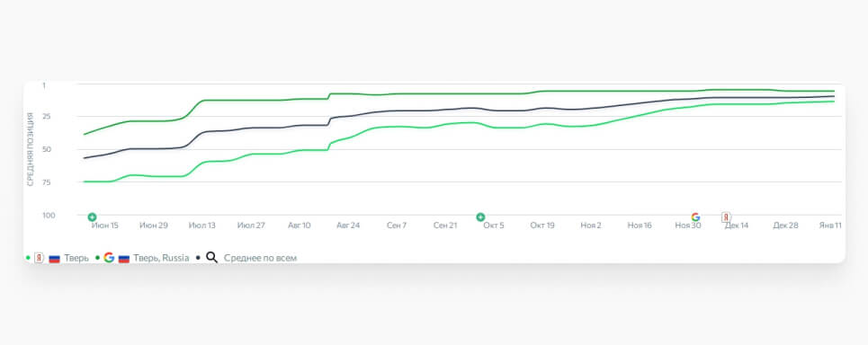Image resolution: width=868 pixels, height=345 pixels.
Task: Click the 'СРЕДНЯЯ ПОЗИЦИЯ' axis title
Action: tap(31, 149)
